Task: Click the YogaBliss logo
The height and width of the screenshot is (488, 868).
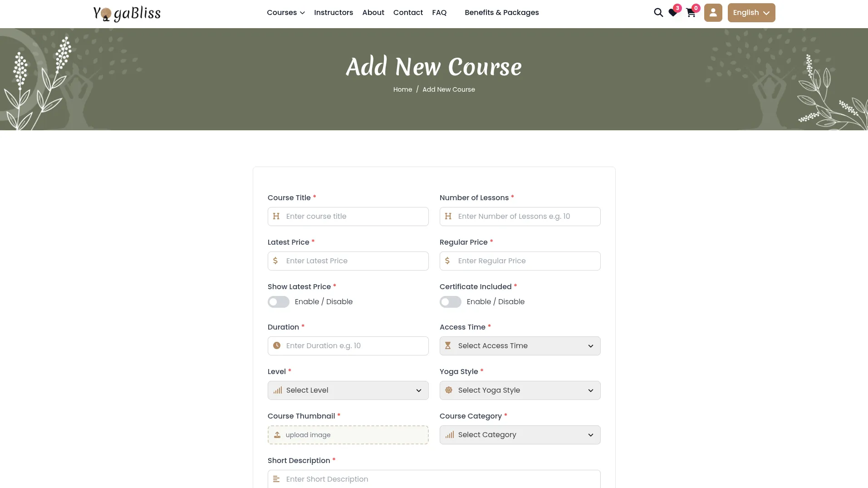Action: pos(127,13)
